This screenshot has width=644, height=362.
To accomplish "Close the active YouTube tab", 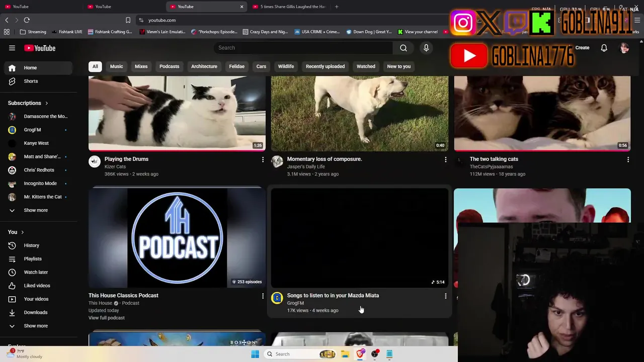I will click(242, 7).
